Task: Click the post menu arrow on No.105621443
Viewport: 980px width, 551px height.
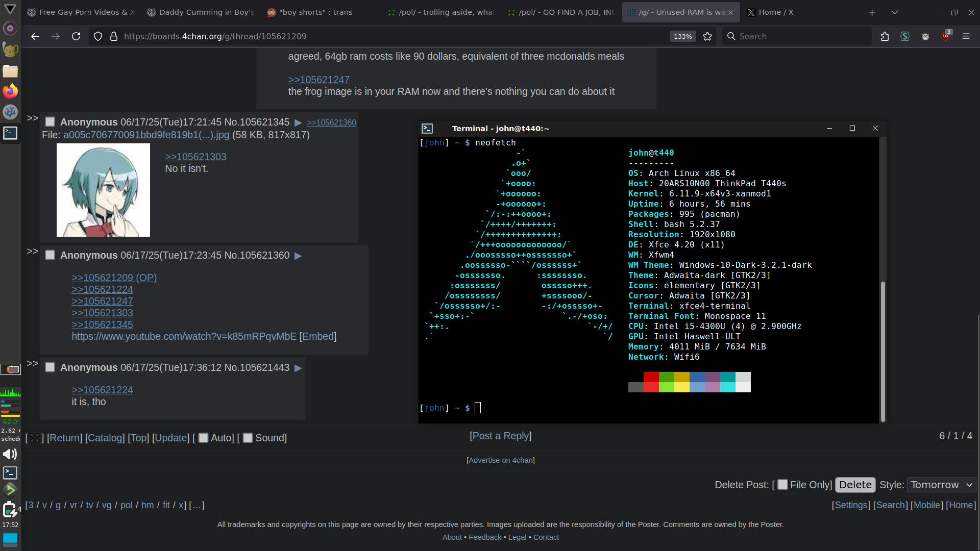Action: (x=298, y=368)
